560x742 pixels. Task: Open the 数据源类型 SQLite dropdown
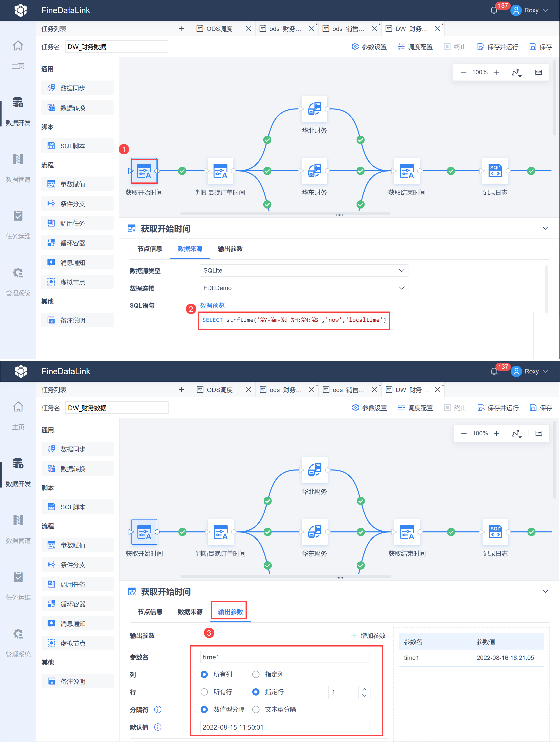pos(304,270)
